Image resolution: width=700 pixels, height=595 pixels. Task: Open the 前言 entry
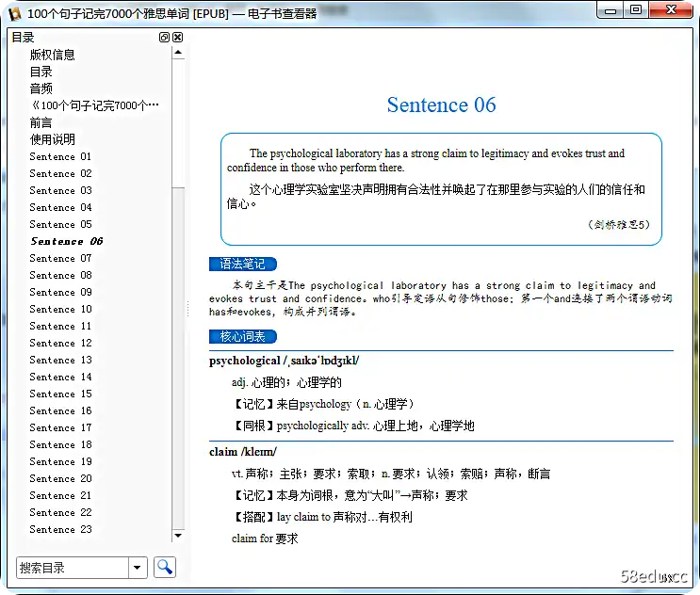coord(41,122)
